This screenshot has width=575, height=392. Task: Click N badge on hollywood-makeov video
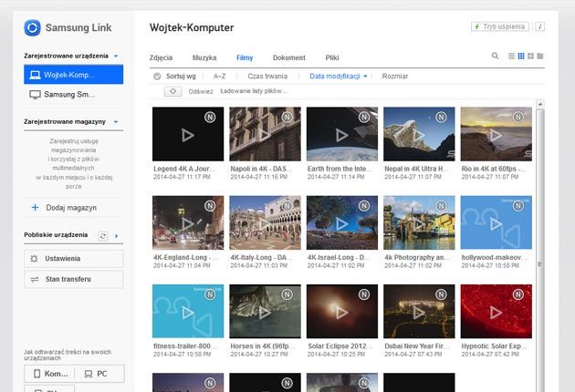tap(517, 206)
